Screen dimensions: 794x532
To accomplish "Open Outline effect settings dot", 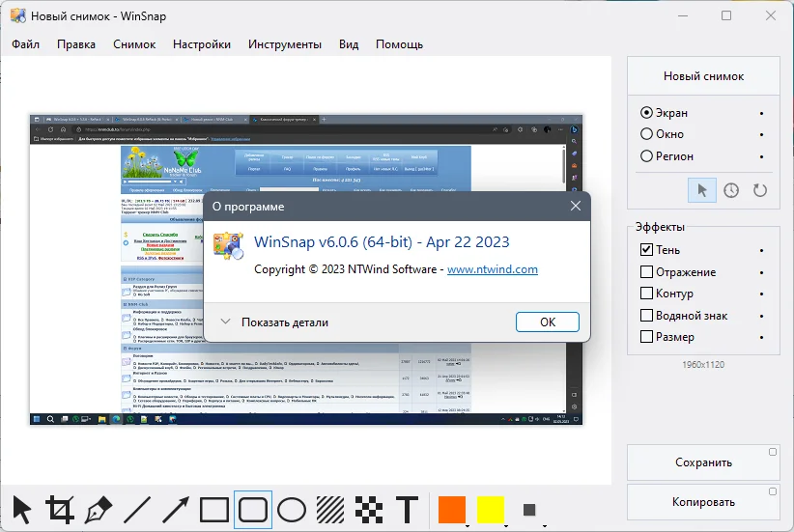I will click(x=761, y=294).
